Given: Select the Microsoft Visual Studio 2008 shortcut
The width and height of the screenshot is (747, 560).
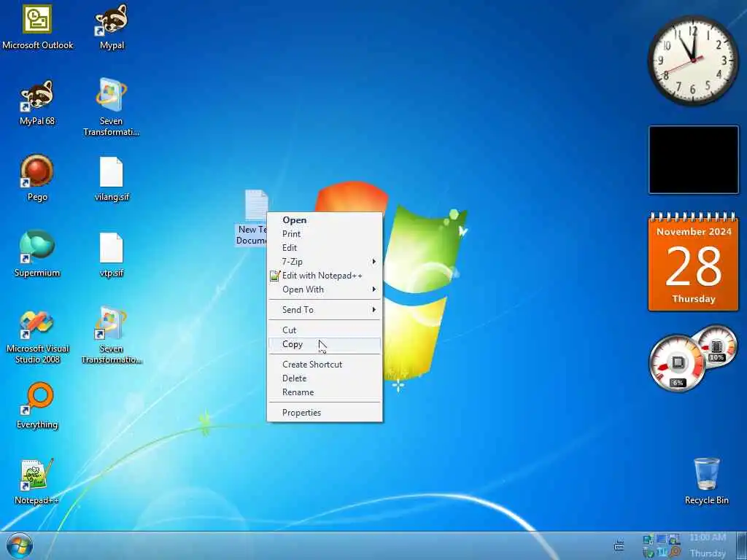Looking at the screenshot, I should click(x=37, y=336).
